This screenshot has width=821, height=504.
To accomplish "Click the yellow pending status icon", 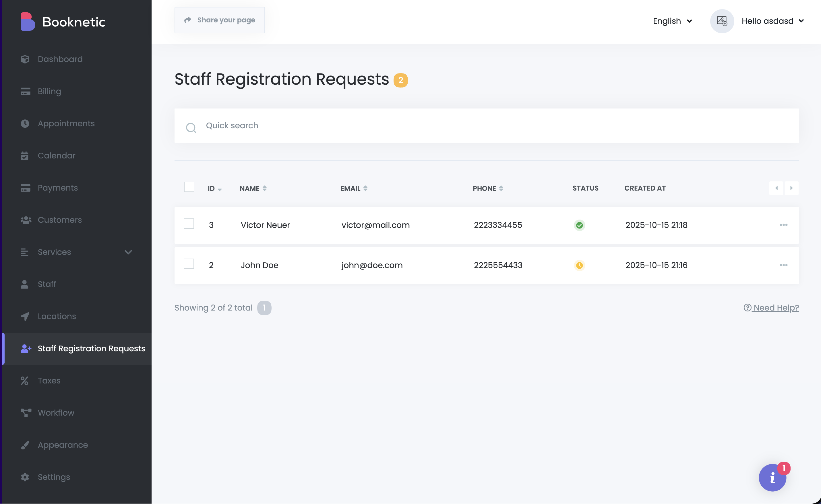I will pos(579,265).
